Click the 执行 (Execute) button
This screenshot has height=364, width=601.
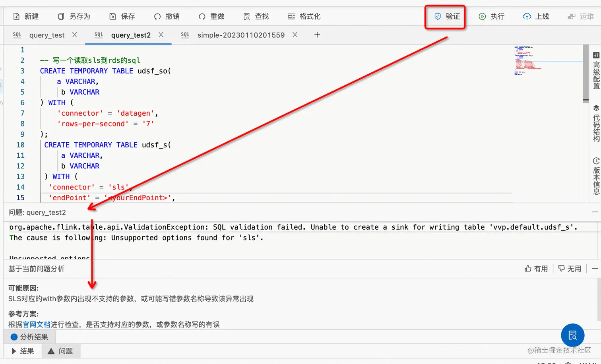click(491, 16)
